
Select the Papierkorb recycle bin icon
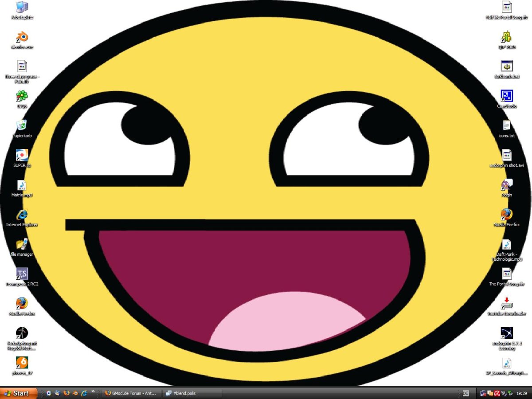click(x=22, y=125)
